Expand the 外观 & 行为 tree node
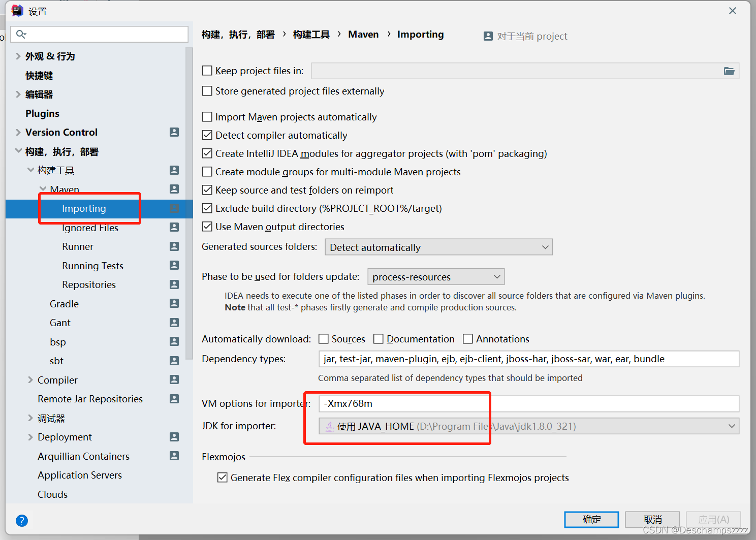 (18, 56)
